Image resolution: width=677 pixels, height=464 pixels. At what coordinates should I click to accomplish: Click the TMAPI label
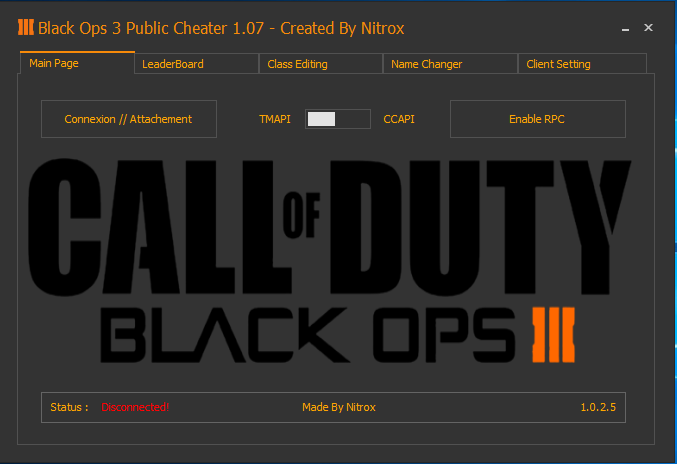(x=275, y=119)
